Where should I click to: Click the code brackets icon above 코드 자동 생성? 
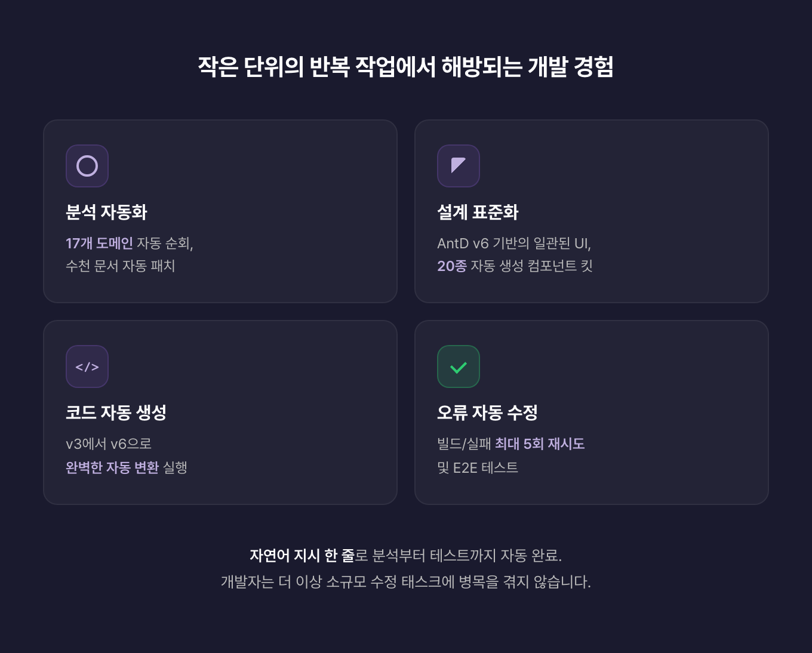click(x=87, y=366)
